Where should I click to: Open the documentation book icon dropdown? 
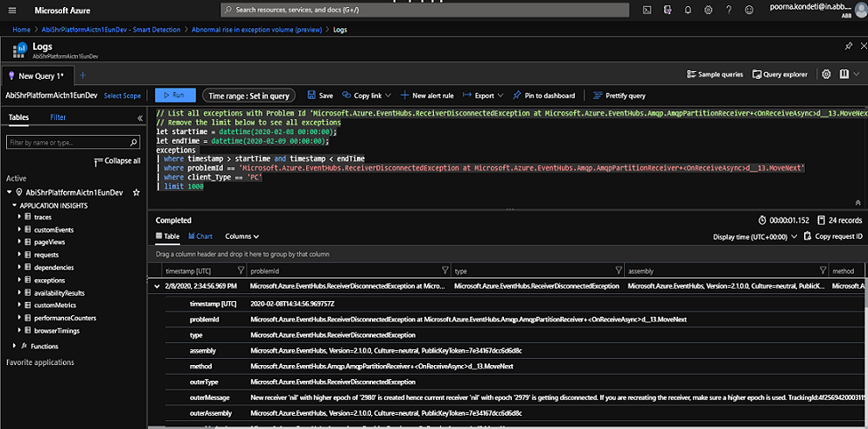[x=848, y=74]
